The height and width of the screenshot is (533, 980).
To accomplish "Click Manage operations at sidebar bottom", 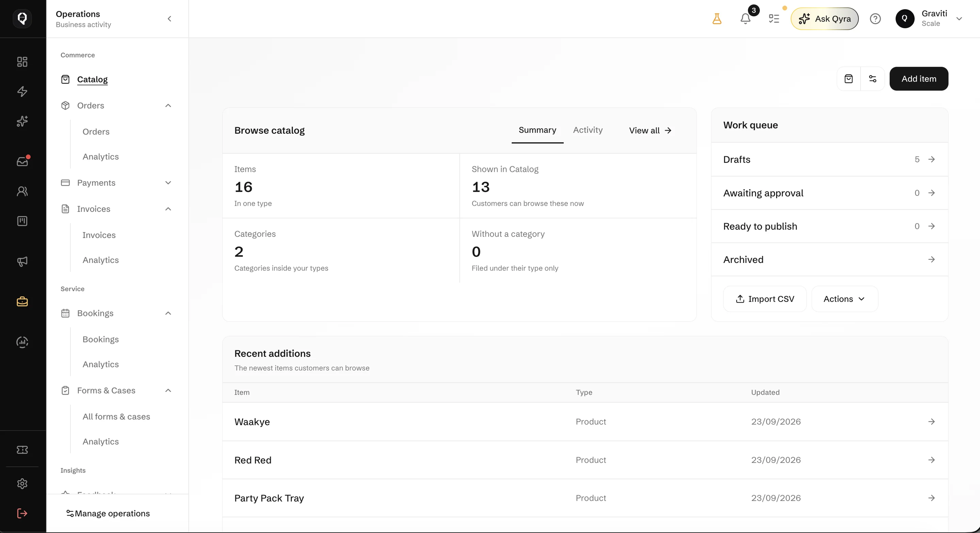I will [x=108, y=514].
